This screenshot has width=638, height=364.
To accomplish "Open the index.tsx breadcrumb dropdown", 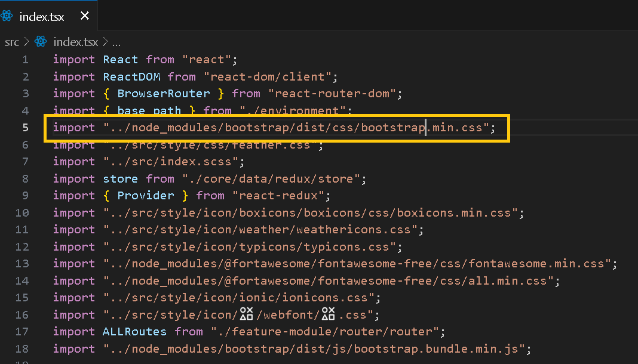I will click(75, 42).
